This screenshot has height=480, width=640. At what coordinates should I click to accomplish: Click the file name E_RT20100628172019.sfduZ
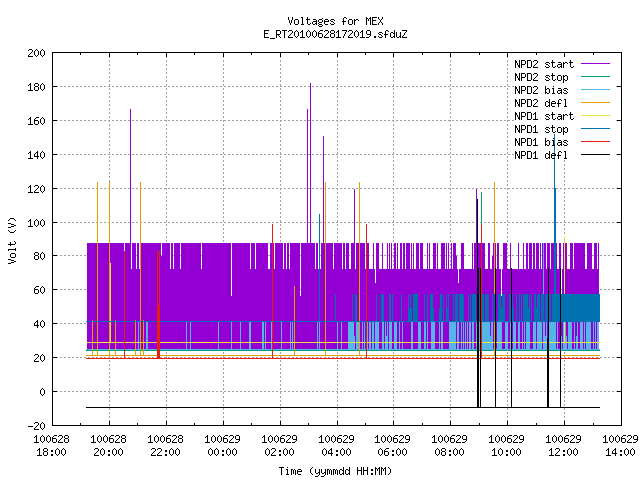pos(335,34)
